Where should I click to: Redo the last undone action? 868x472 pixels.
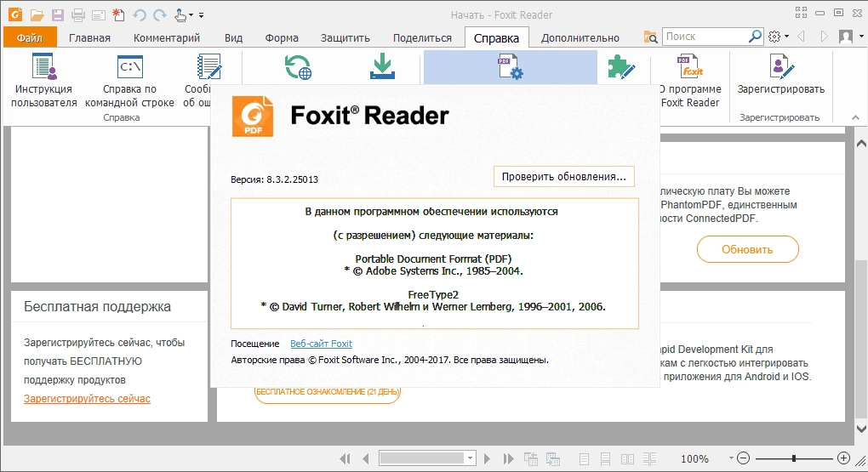[x=160, y=15]
